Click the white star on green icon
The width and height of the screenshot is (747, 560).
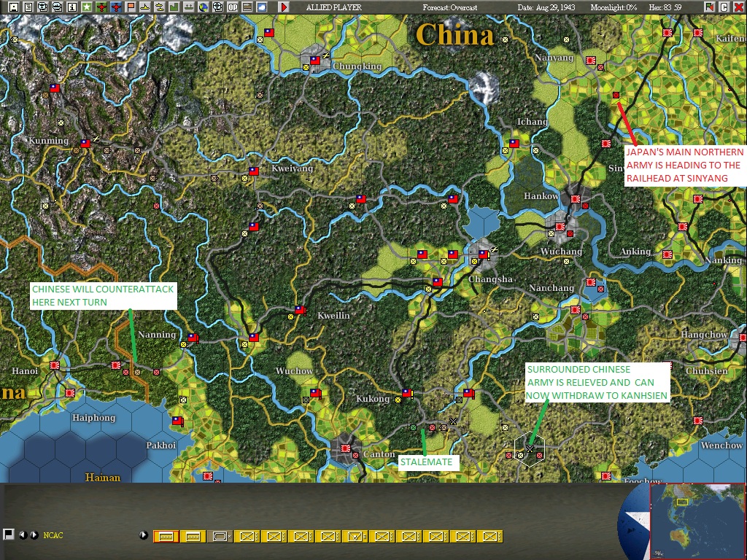[x=87, y=7]
